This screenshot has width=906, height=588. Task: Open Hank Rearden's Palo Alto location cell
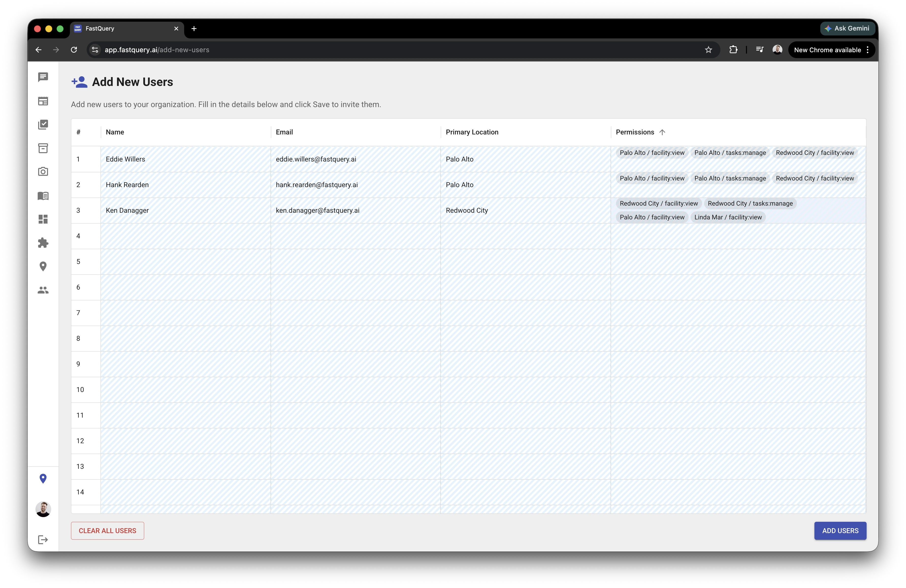pyautogui.click(x=526, y=185)
